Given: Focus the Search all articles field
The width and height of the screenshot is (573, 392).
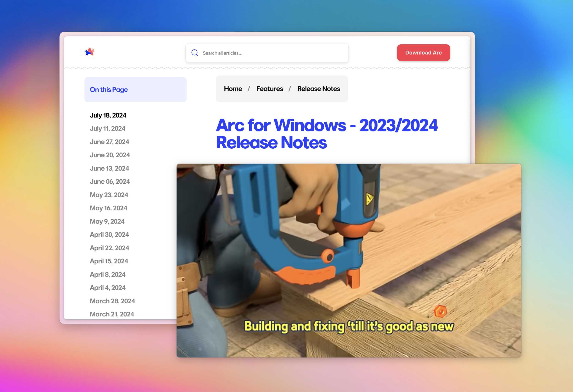Looking at the screenshot, I should click(x=267, y=53).
